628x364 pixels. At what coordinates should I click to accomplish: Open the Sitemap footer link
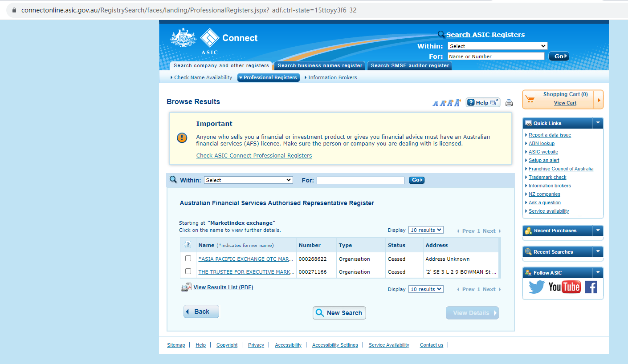click(176, 345)
